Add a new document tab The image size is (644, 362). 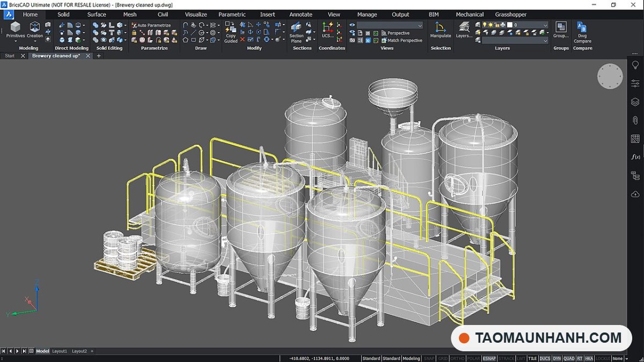coord(99,56)
